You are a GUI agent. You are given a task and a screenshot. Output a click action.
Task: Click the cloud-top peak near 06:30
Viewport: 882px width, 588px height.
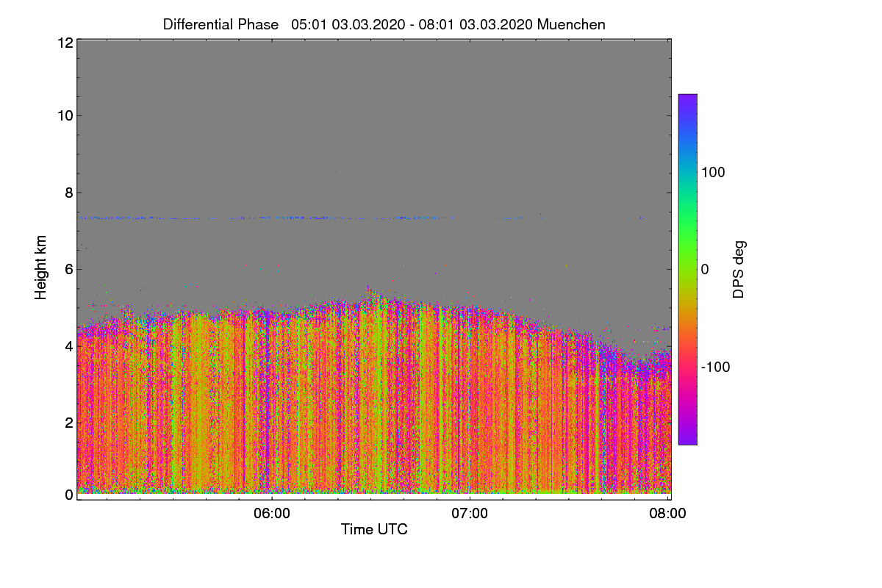coord(368,290)
